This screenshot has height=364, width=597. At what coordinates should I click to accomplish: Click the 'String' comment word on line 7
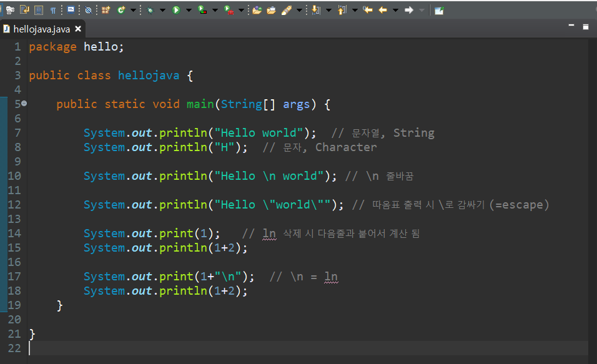coord(414,133)
